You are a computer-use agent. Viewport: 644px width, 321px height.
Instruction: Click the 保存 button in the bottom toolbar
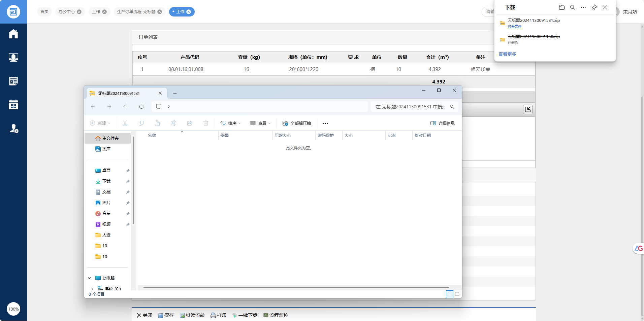(x=166, y=315)
